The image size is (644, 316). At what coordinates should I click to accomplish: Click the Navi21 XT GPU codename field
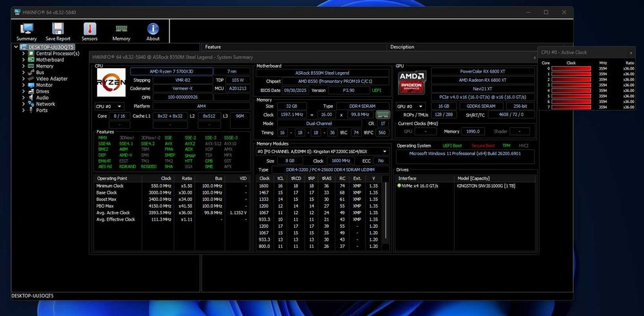pyautogui.click(x=482, y=89)
